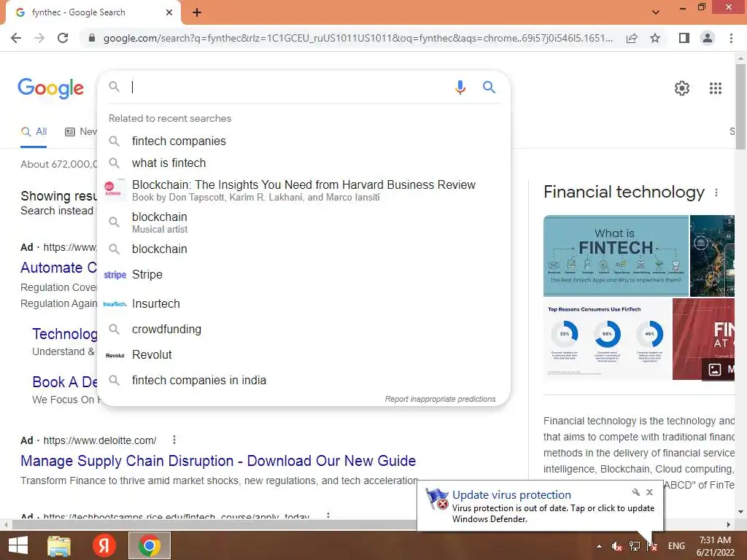Open more images button in knowledge panel
747x560 pixels.
(x=718, y=369)
